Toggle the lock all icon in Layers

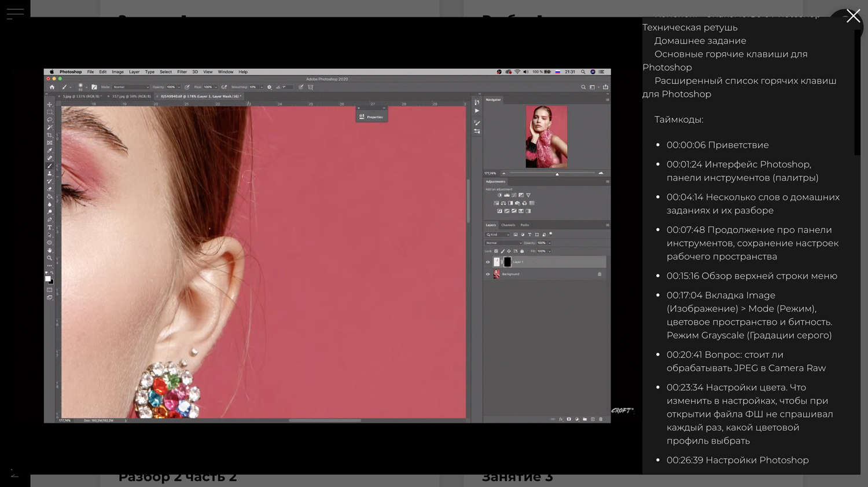[x=522, y=251]
